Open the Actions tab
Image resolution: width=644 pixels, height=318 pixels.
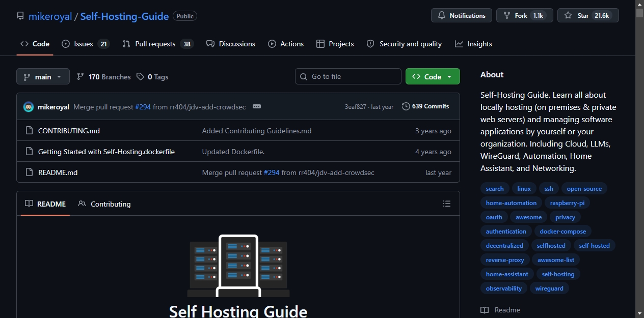pos(286,44)
